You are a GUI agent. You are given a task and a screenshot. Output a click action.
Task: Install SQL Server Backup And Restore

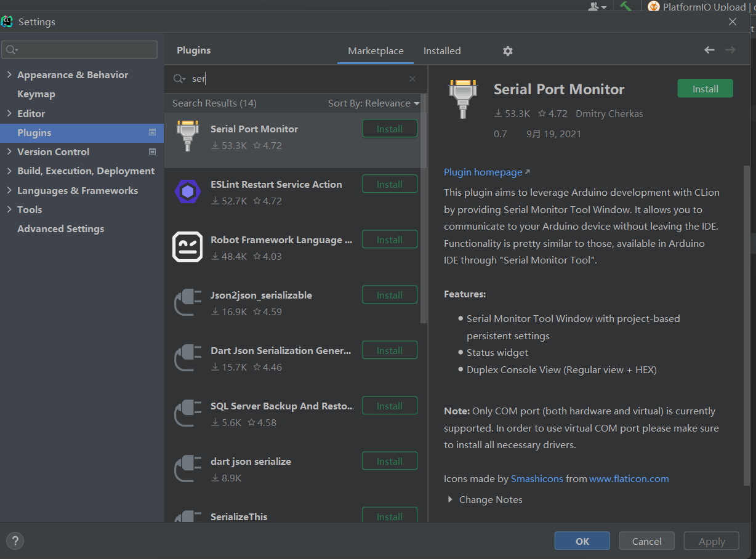click(390, 406)
